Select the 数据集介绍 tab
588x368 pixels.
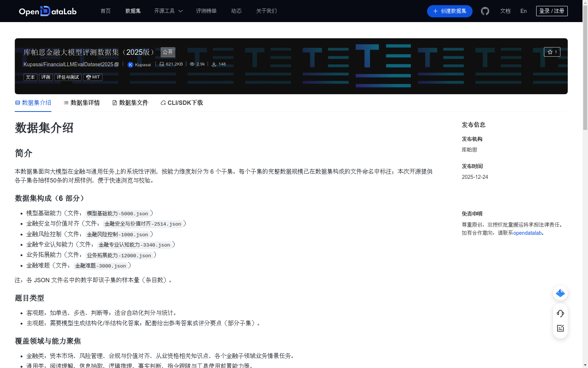33,103
